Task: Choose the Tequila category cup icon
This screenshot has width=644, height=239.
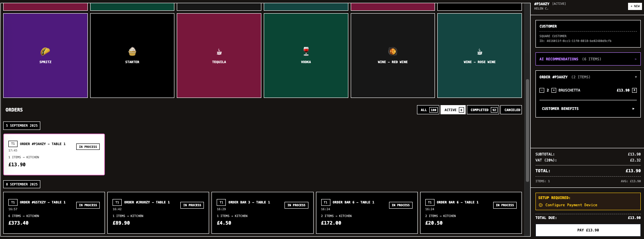Action: click(219, 52)
